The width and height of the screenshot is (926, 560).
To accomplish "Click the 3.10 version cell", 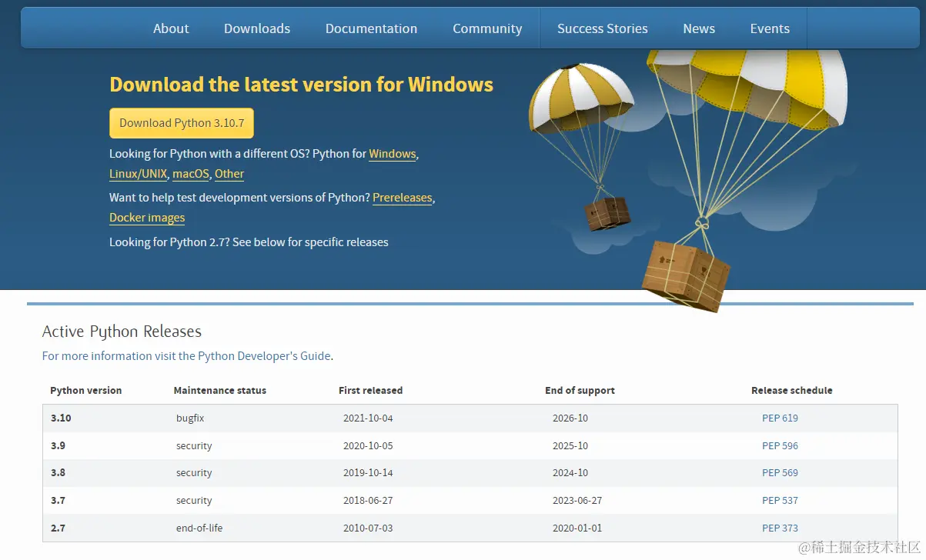I will tap(61, 418).
